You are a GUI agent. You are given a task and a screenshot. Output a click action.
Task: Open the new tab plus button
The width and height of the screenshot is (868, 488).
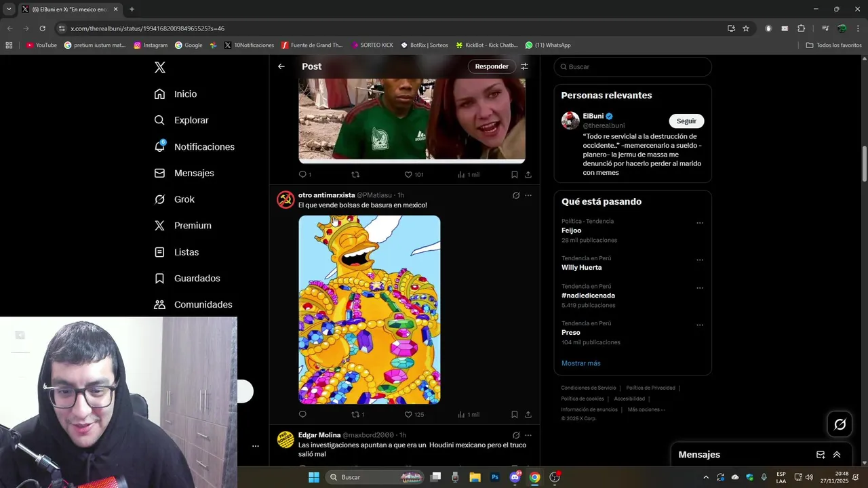pos(132,9)
